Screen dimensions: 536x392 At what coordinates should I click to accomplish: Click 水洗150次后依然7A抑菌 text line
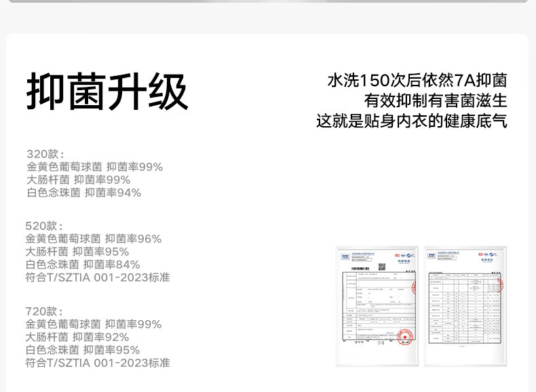[417, 81]
